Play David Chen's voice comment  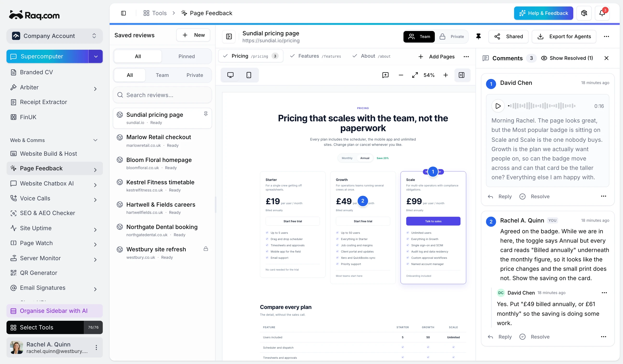click(x=498, y=106)
